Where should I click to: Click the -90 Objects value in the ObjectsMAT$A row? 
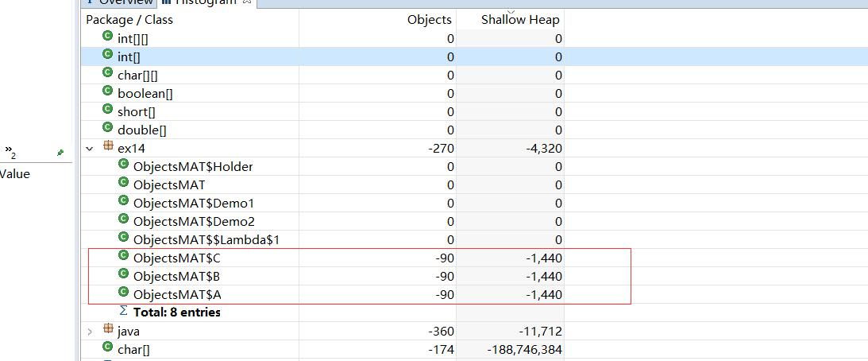point(445,295)
